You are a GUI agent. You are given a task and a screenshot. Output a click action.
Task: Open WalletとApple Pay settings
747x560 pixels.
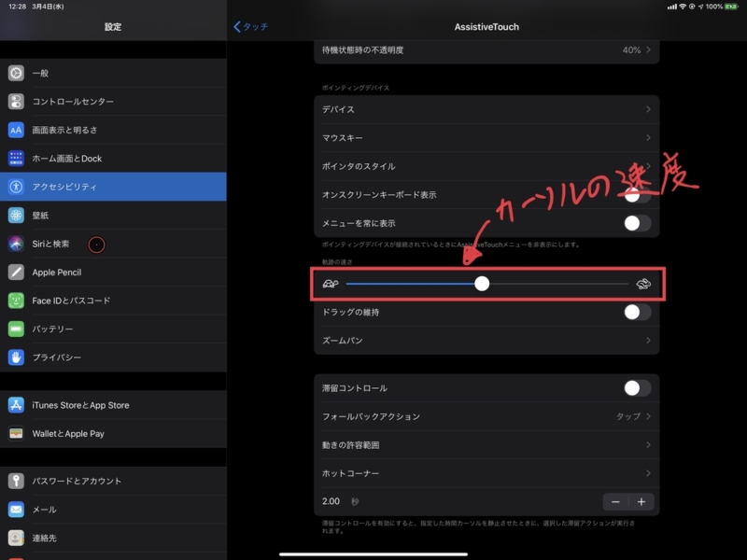(x=113, y=433)
